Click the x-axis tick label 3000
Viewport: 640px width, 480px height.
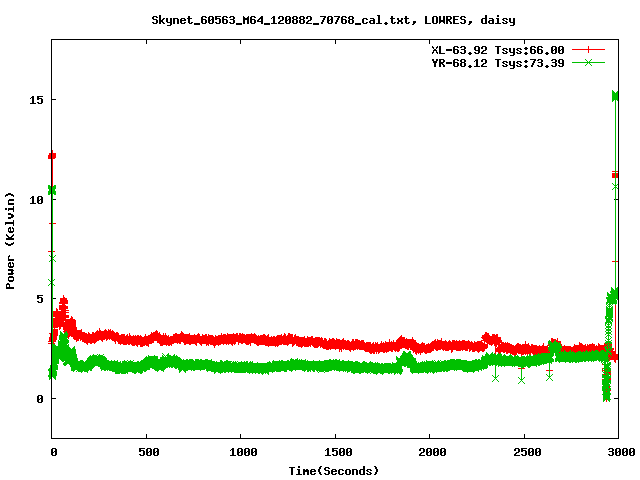pos(617,453)
